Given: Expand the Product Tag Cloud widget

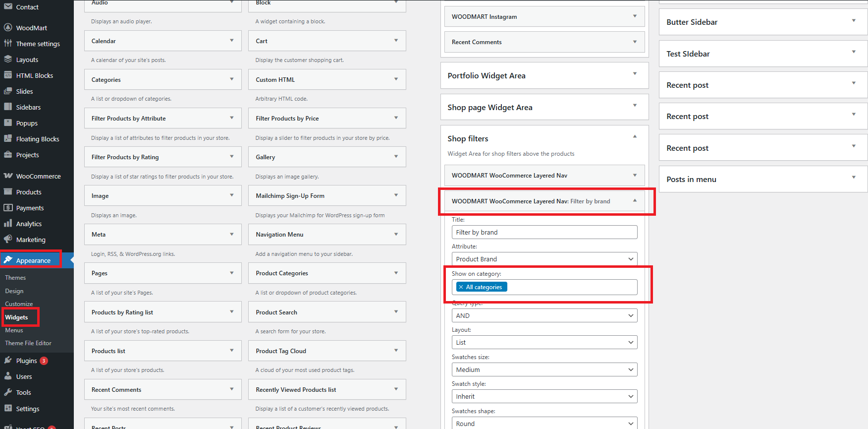Looking at the screenshot, I should 396,350.
